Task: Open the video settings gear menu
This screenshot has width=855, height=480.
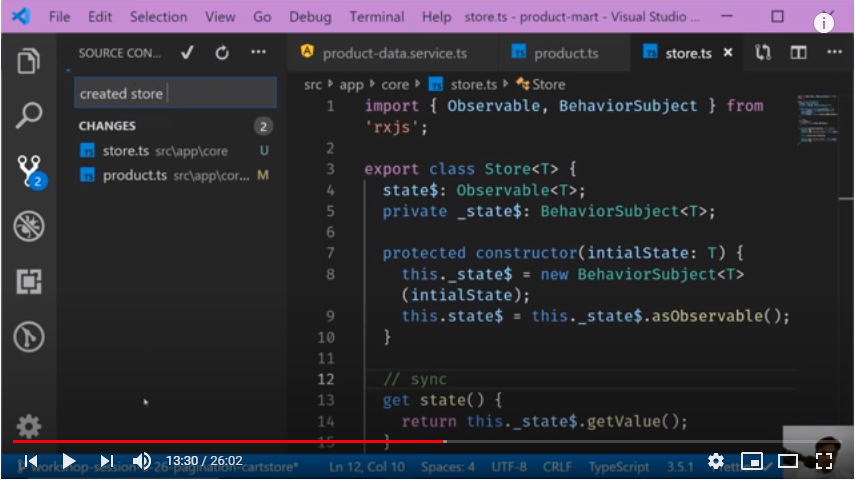Action: (x=716, y=461)
